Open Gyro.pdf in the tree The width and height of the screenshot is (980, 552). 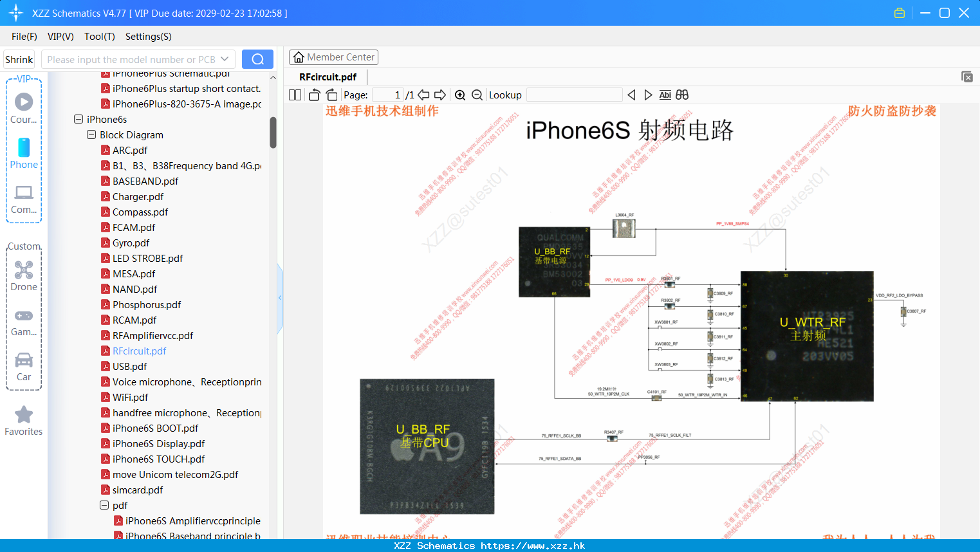131,243
